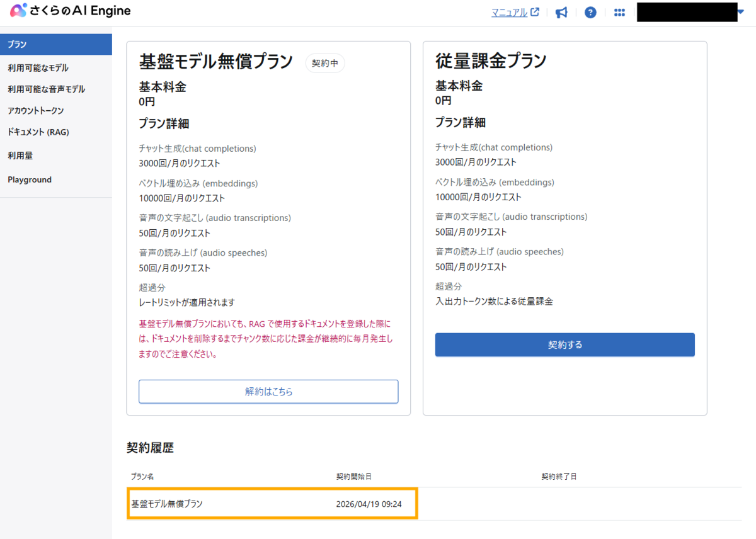Click the 契約開始日 column header
This screenshot has height=539, width=756.
pyautogui.click(x=353, y=477)
